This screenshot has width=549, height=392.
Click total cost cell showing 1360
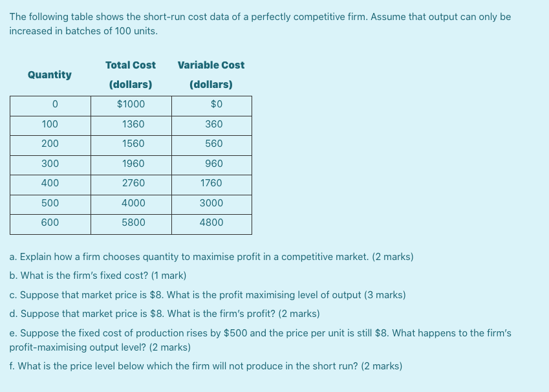tap(133, 124)
